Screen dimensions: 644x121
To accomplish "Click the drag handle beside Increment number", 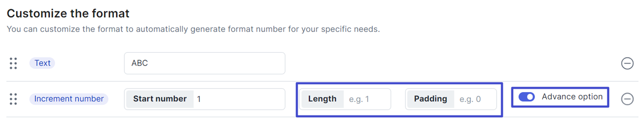I will [x=13, y=99].
